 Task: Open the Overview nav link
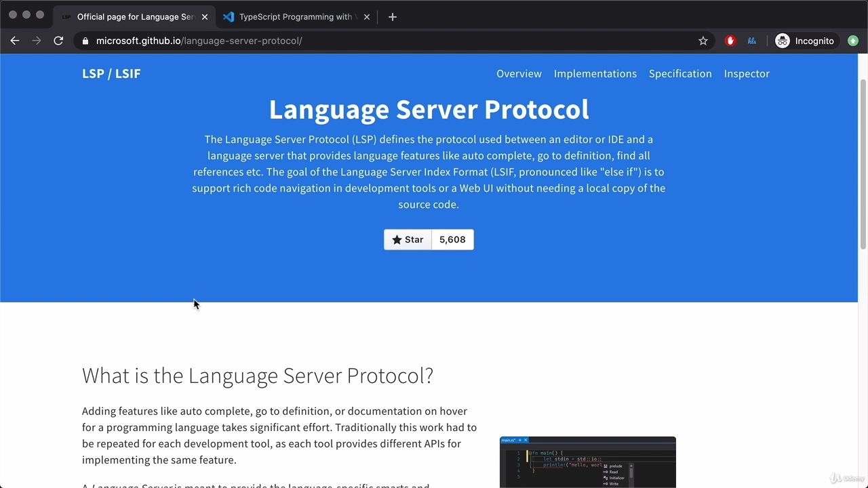pyautogui.click(x=519, y=73)
